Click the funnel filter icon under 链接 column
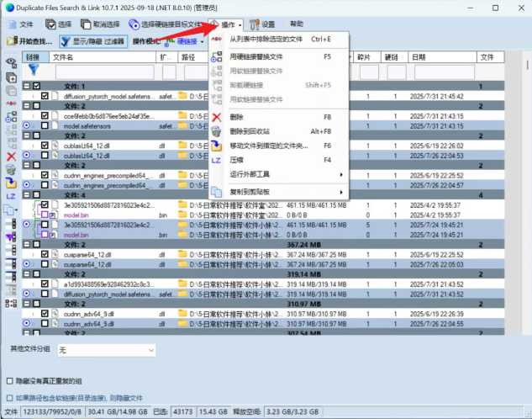 click(33, 72)
